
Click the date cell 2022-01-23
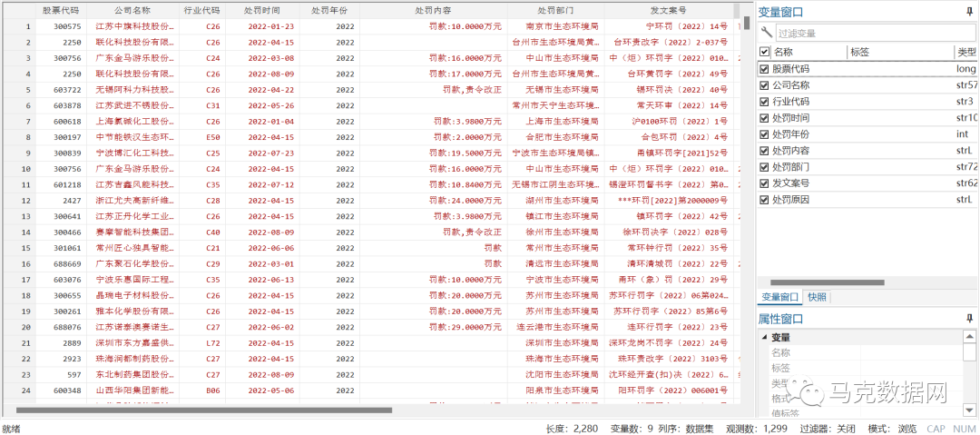point(262,26)
